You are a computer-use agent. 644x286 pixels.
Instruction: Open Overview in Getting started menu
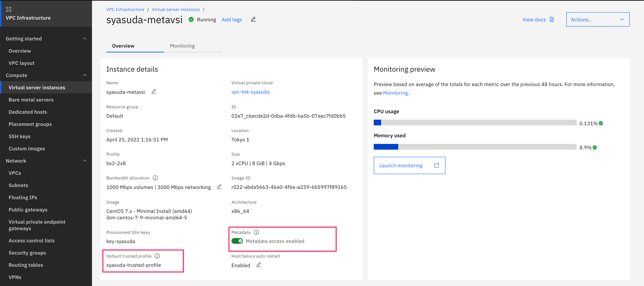(20, 51)
